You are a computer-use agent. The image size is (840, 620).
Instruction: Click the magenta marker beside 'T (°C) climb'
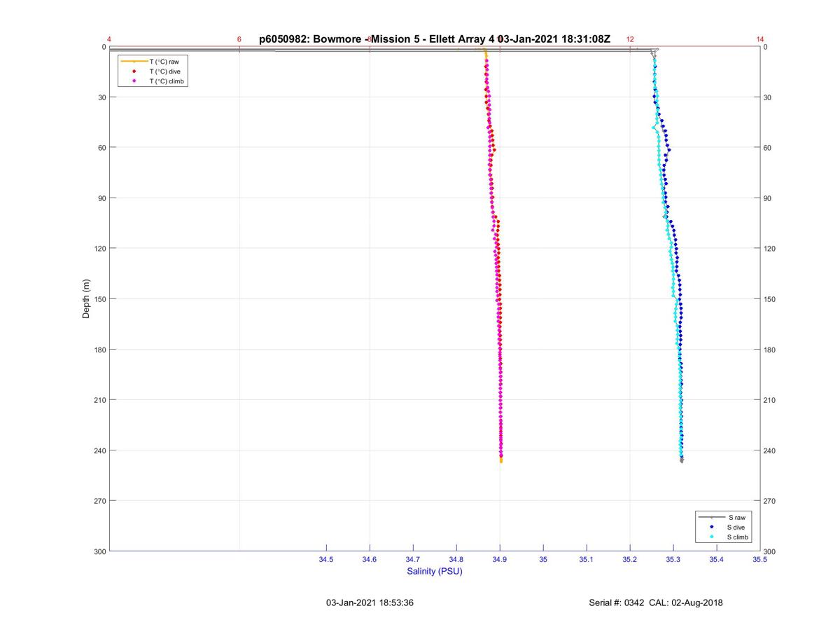tap(134, 81)
